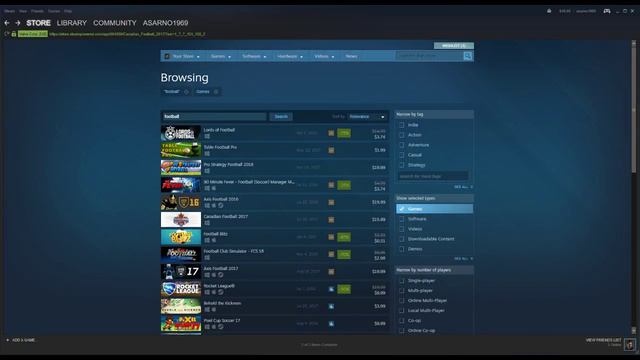Click the type icon for Pixel Cup Soccer 17
640x360 pixels.
click(x=331, y=324)
